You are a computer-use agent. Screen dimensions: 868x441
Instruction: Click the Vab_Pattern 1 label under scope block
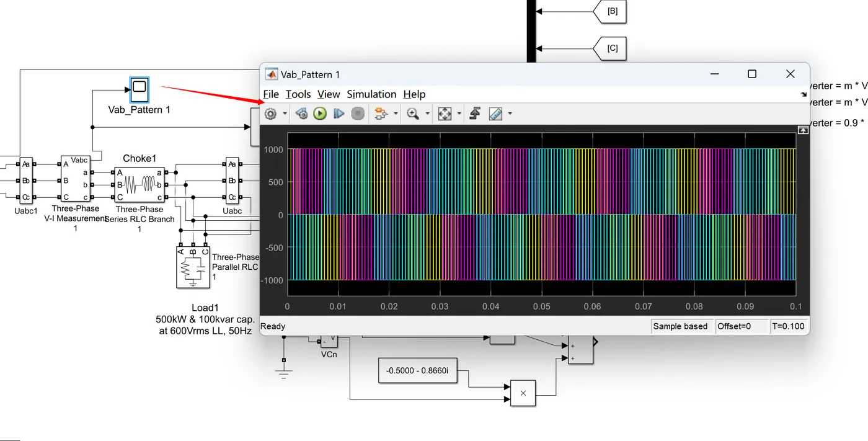point(139,110)
